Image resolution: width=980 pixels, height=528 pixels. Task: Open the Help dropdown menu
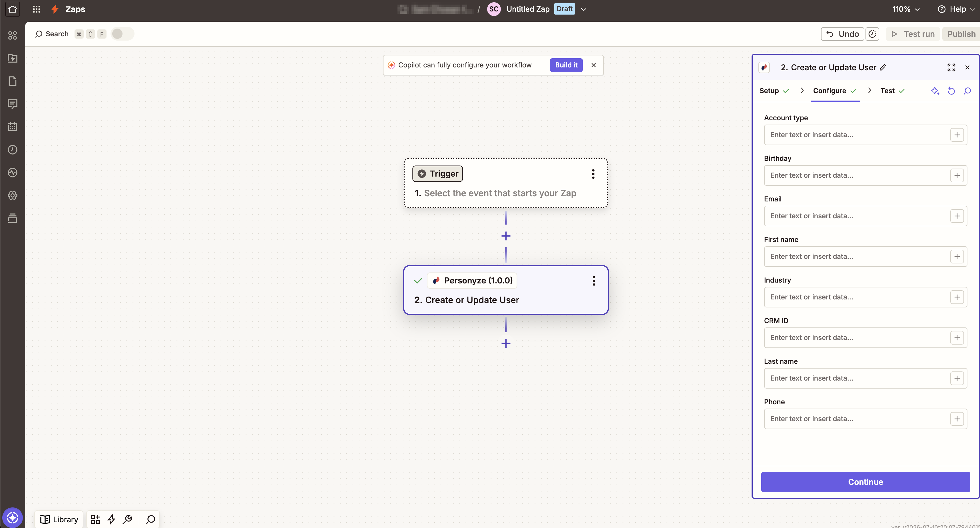tap(956, 9)
